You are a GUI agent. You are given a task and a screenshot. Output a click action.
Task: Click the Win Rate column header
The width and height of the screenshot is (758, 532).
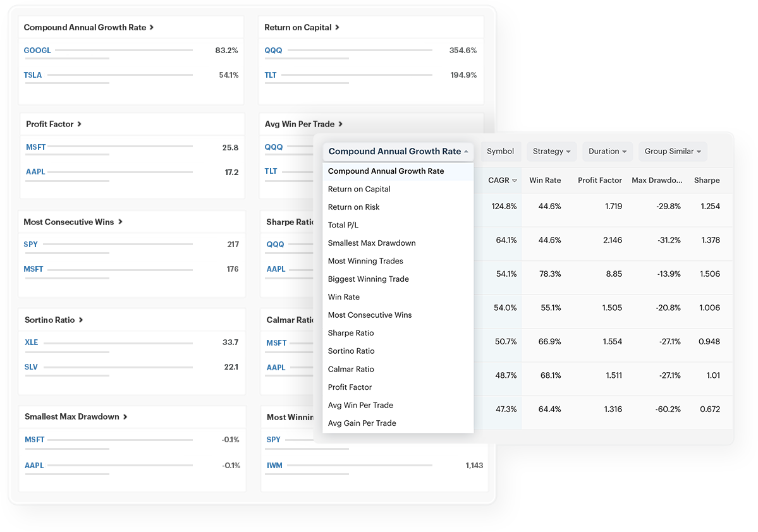[x=545, y=180]
